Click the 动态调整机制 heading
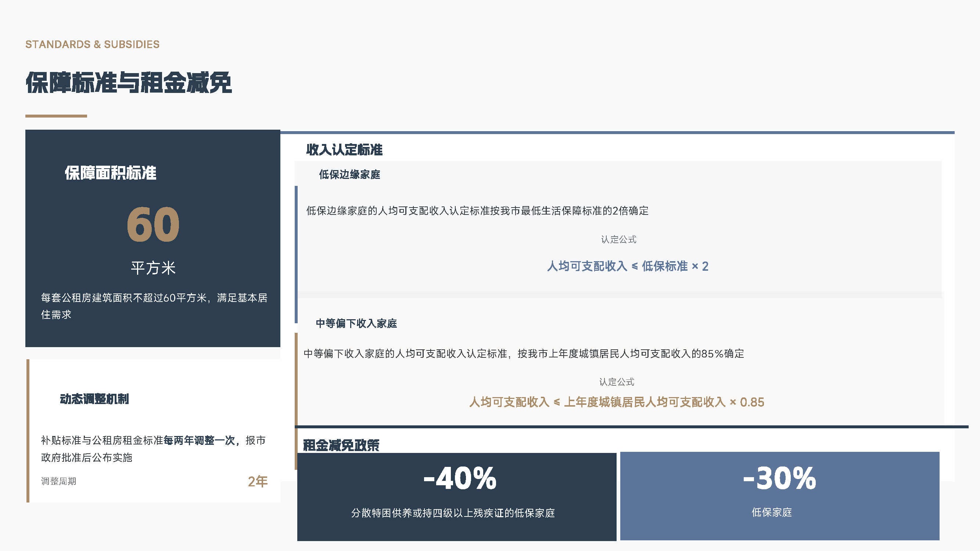The image size is (980, 551). (x=94, y=399)
